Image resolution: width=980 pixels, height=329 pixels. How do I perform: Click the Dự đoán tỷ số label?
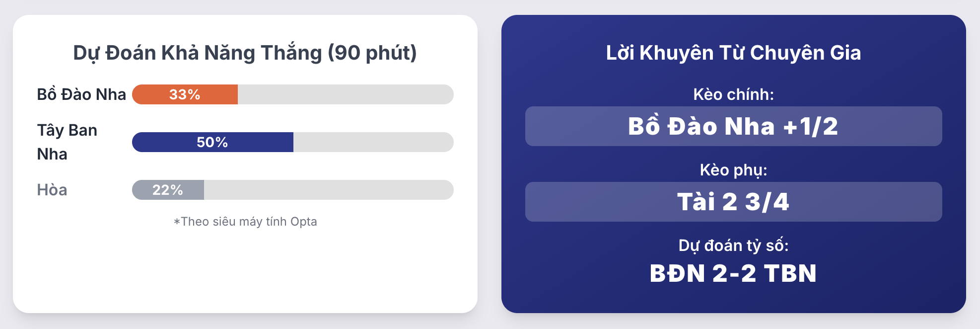click(733, 246)
